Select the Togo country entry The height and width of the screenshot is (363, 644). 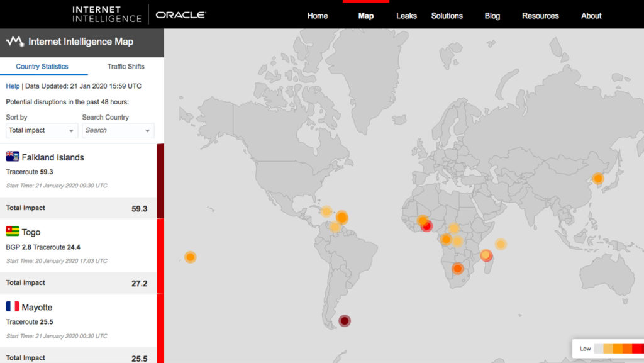pos(31,232)
